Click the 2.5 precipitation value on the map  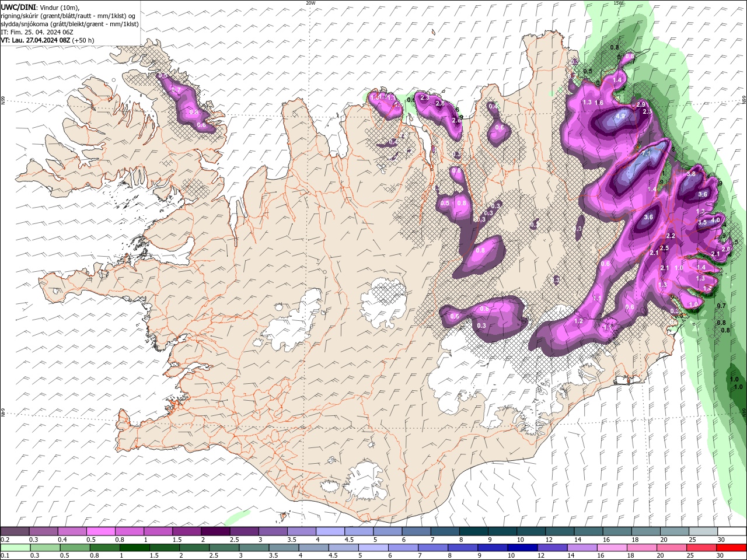point(664,248)
